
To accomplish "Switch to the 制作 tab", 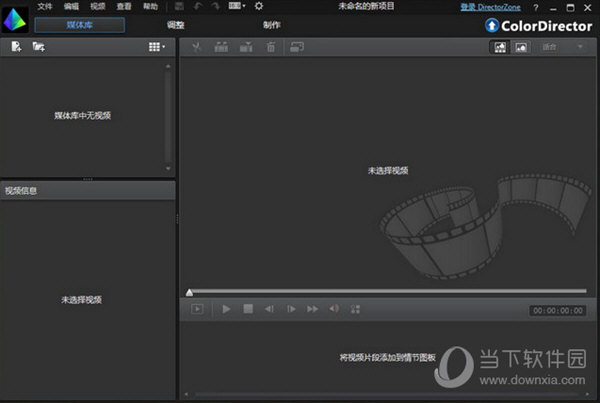I will [x=272, y=25].
